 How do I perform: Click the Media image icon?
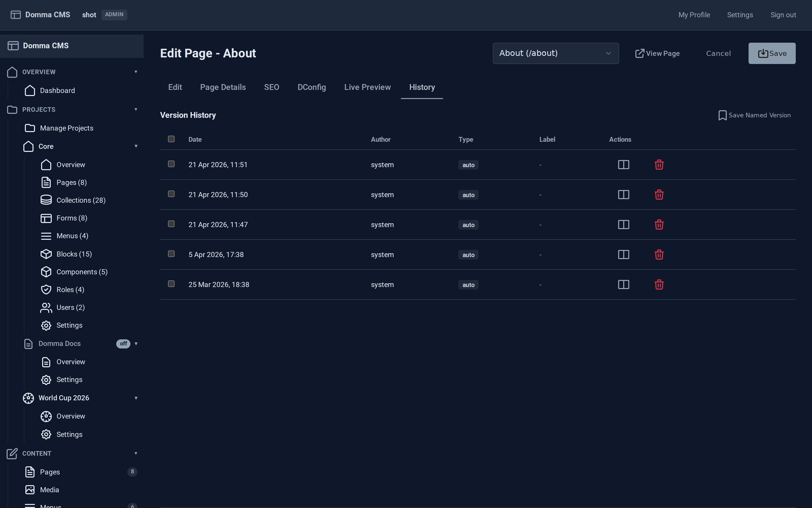coord(30,490)
